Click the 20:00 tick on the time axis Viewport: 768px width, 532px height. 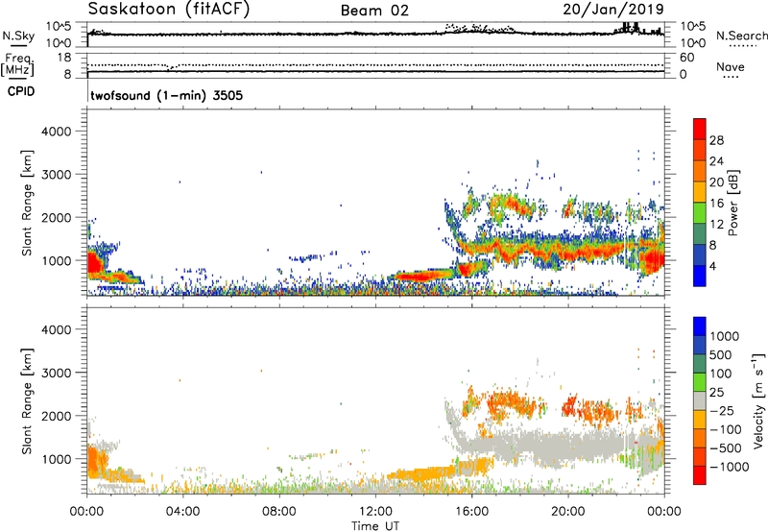pos(568,512)
